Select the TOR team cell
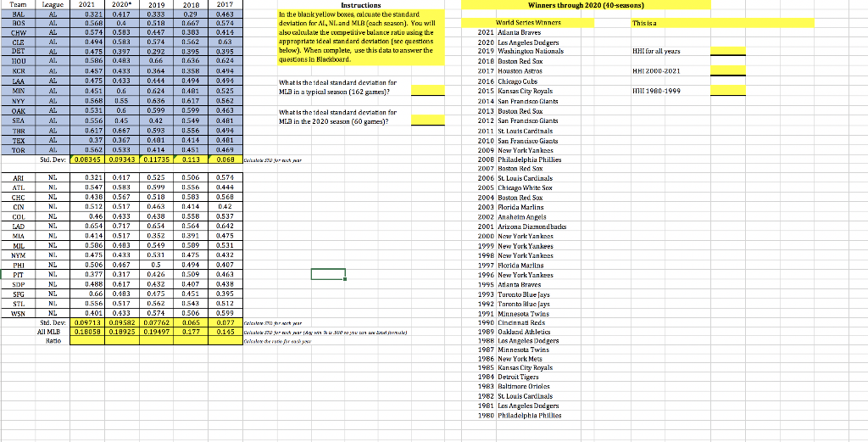Image resolution: width=868 pixels, height=442 pixels. (x=18, y=149)
